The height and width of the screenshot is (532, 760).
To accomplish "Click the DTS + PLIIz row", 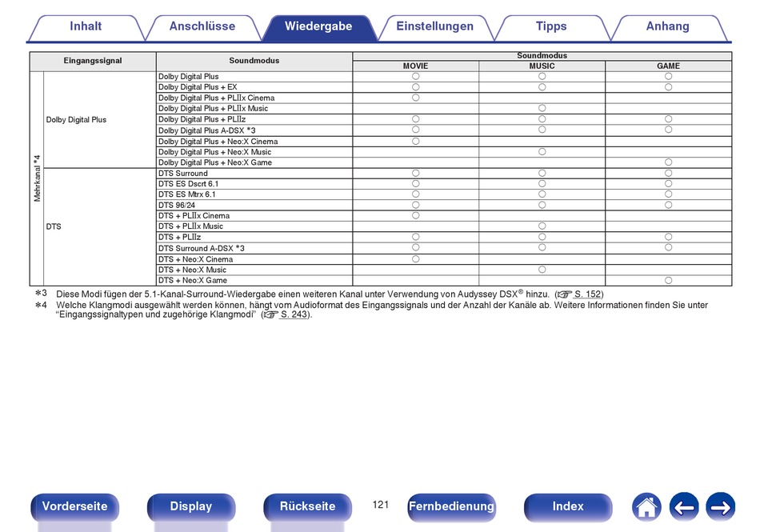I will [444, 237].
